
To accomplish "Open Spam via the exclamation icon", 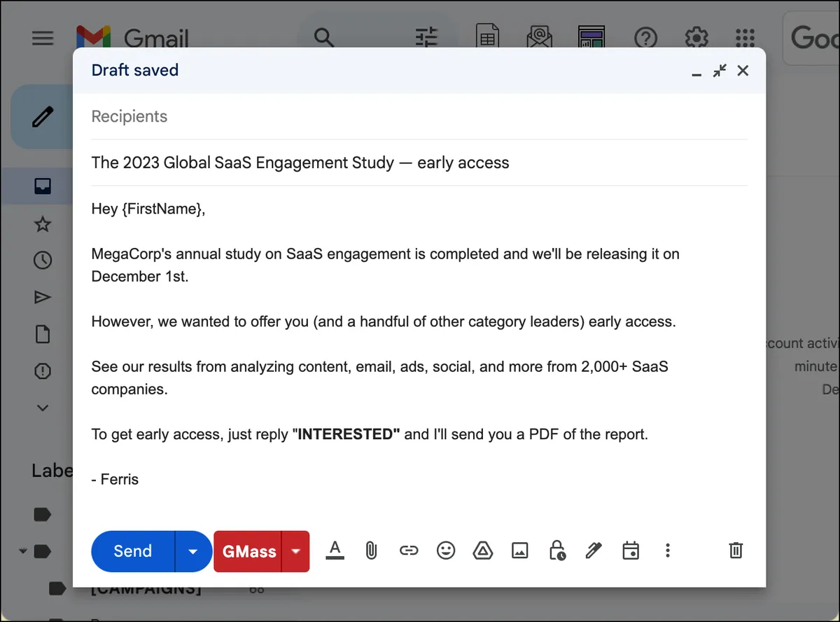I will pos(43,371).
